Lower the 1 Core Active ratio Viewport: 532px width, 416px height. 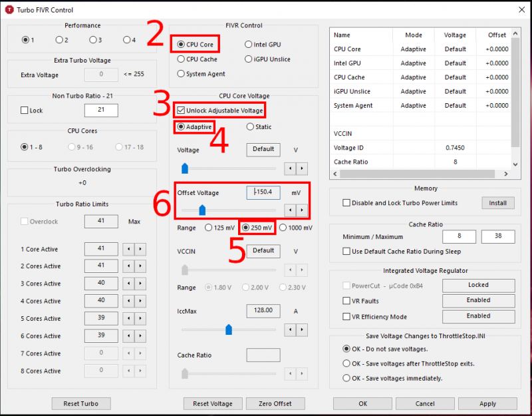128,249
